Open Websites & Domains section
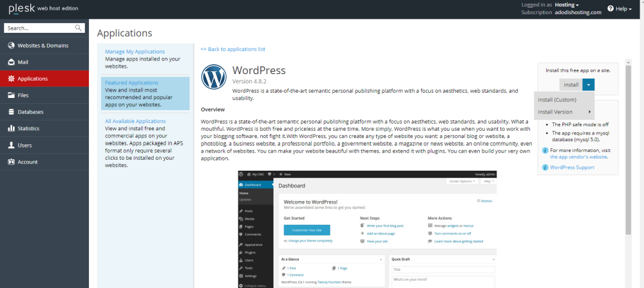This screenshot has width=644, height=288. click(x=44, y=46)
